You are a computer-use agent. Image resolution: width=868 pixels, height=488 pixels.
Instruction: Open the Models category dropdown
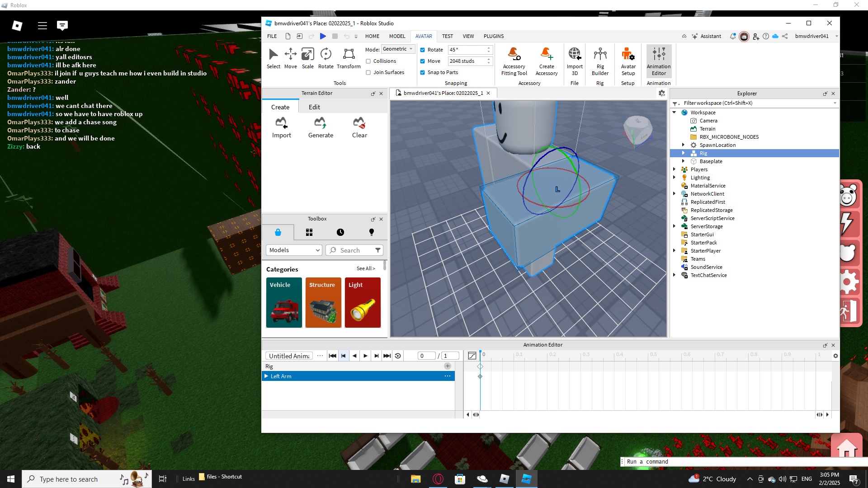294,250
